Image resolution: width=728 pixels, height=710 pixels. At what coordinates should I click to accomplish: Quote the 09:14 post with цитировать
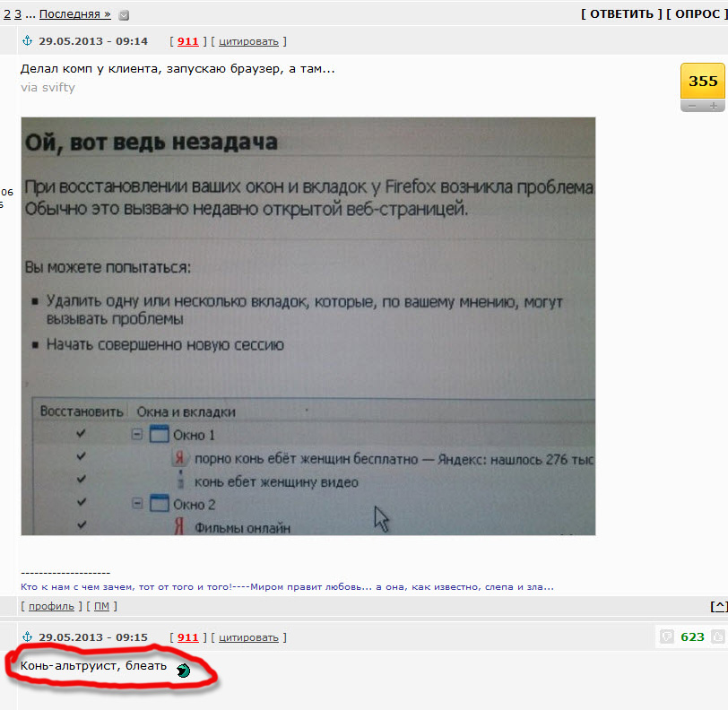click(248, 41)
